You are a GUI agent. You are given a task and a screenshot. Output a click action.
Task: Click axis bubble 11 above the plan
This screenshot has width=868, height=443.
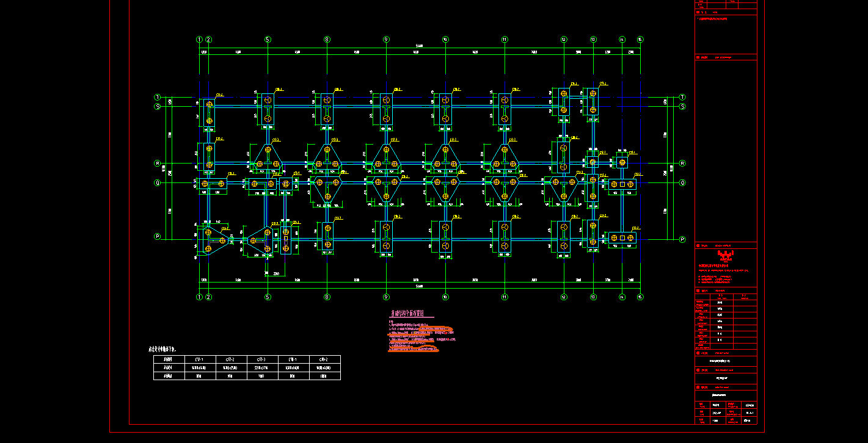click(x=505, y=40)
